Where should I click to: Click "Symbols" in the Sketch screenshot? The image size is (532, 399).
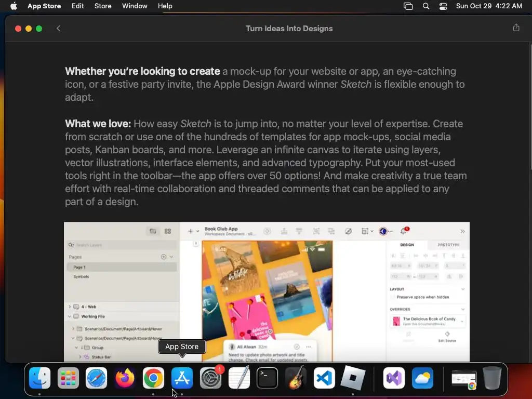coord(81,276)
